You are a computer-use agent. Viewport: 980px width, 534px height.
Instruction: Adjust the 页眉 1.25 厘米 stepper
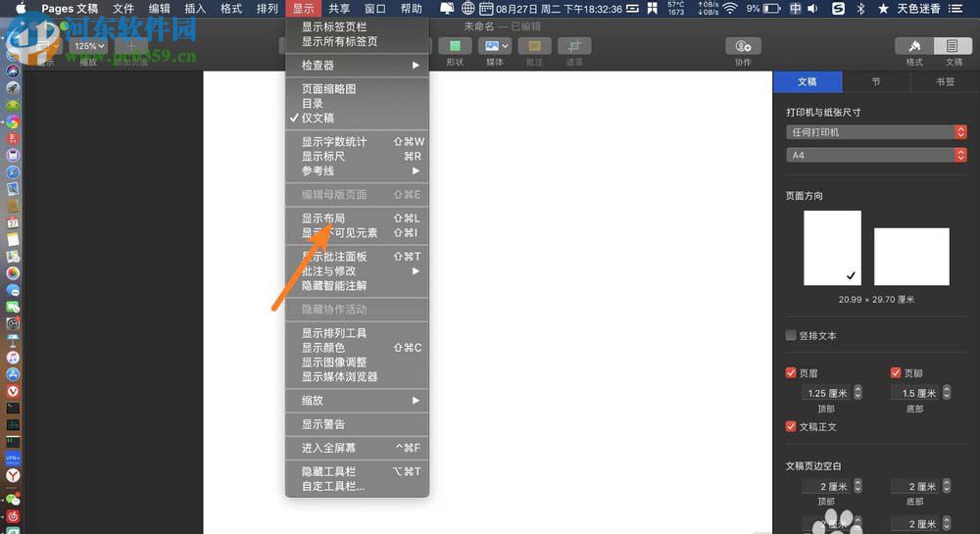click(x=857, y=392)
